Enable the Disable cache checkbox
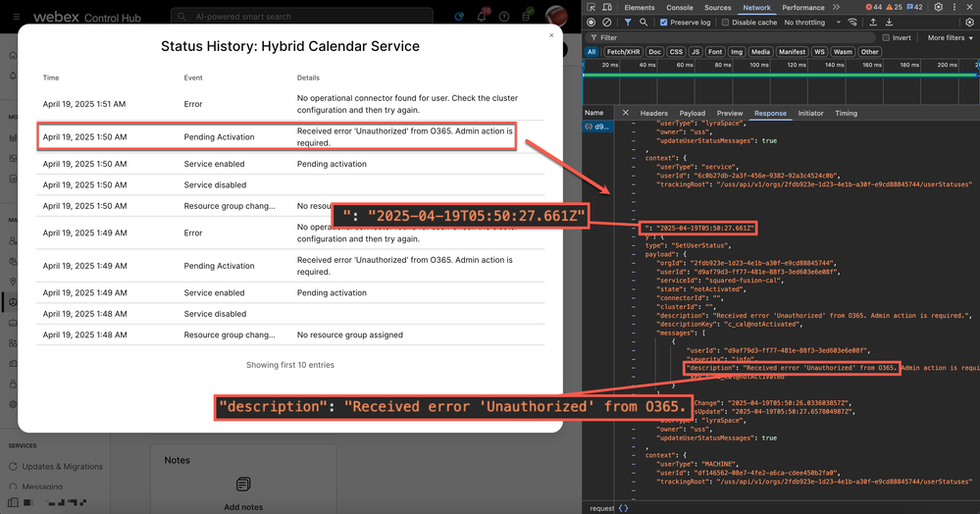 (725, 22)
